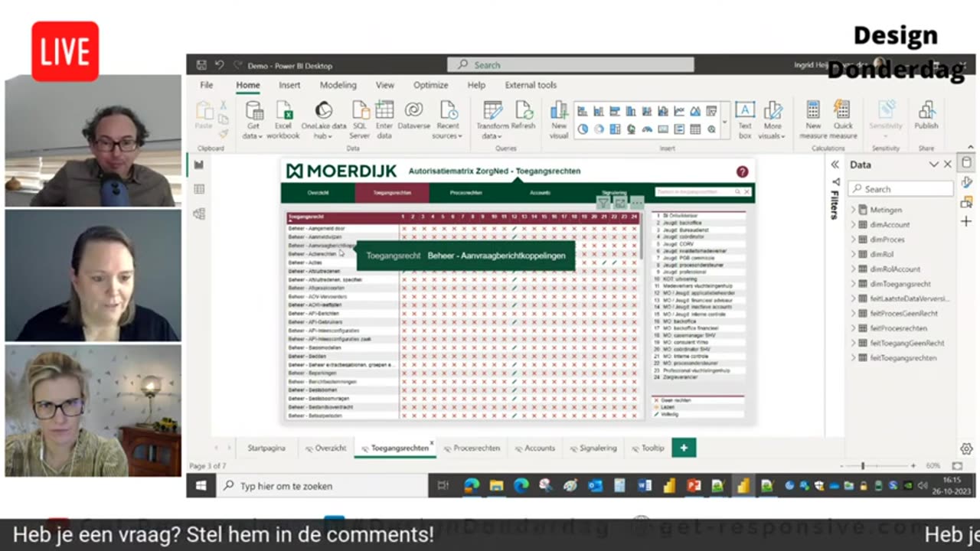This screenshot has width=980, height=551.
Task: Search in the Data pane
Action: pos(901,188)
